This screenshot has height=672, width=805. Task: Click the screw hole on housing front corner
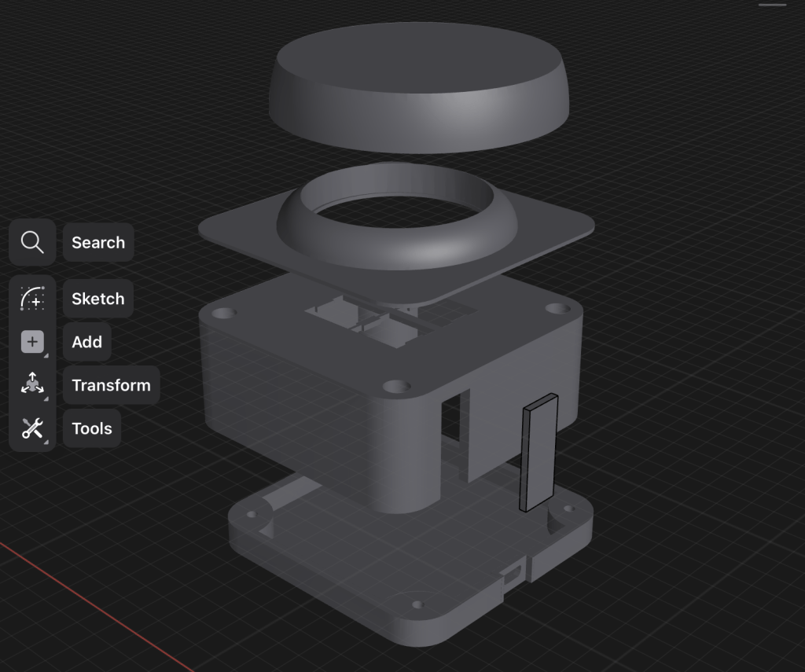397,387
